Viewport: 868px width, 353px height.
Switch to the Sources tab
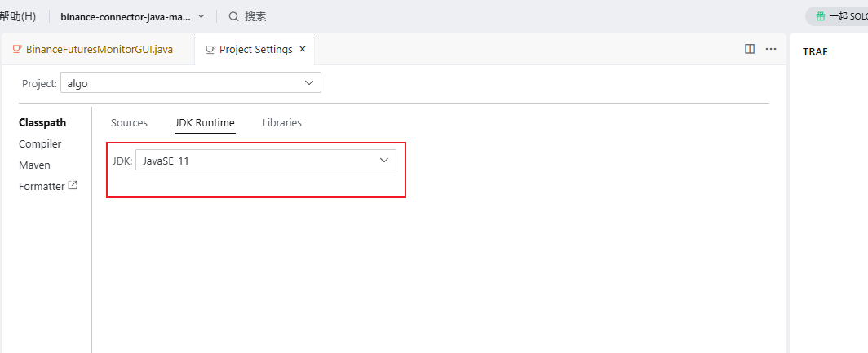pos(129,123)
